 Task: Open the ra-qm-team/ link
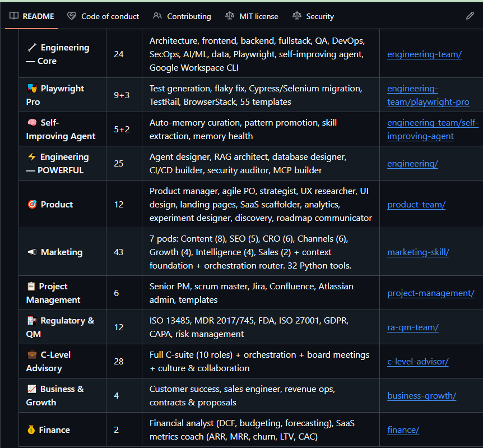pyautogui.click(x=412, y=327)
